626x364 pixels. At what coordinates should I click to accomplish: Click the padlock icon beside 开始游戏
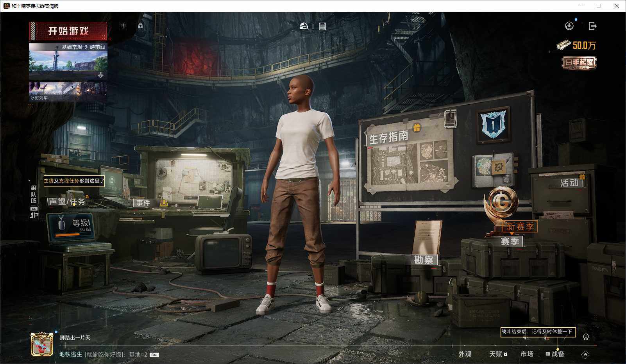140,26
